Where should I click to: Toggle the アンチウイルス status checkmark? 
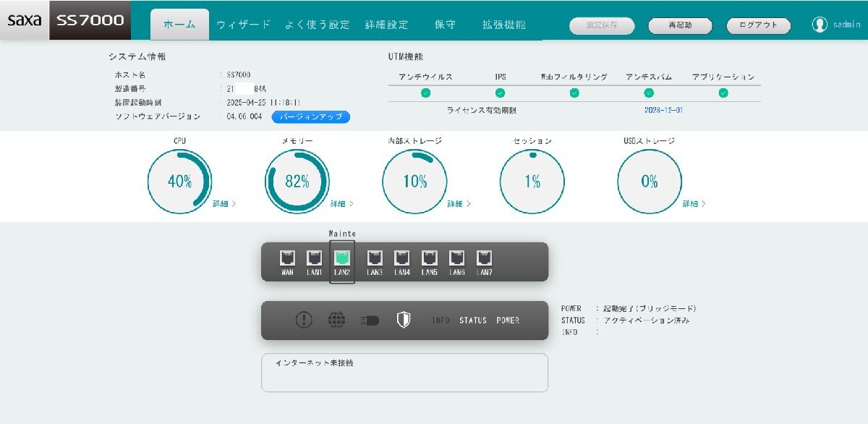[427, 92]
